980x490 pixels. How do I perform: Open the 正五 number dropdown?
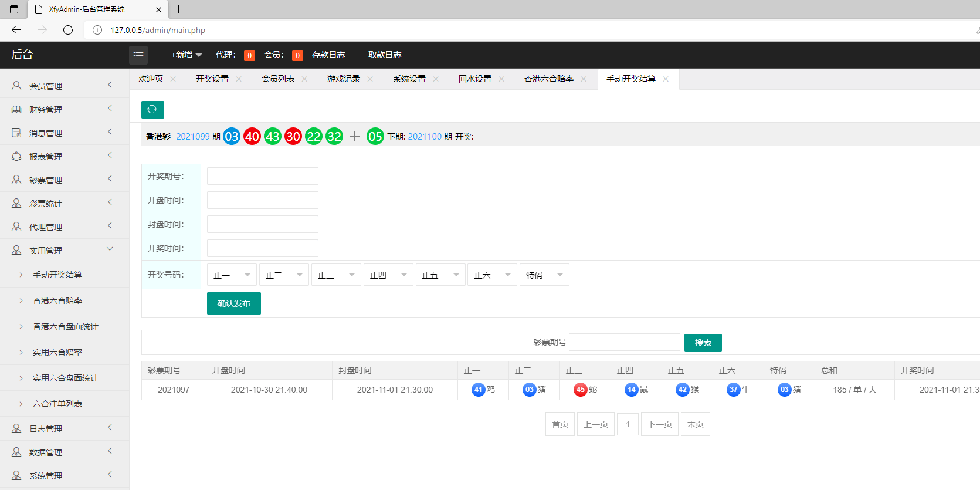pos(440,275)
